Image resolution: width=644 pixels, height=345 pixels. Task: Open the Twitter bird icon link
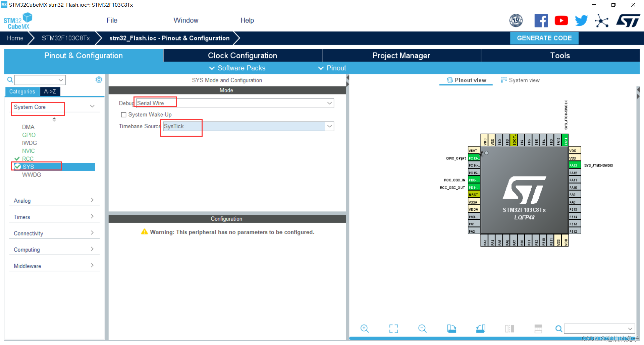coord(581,21)
